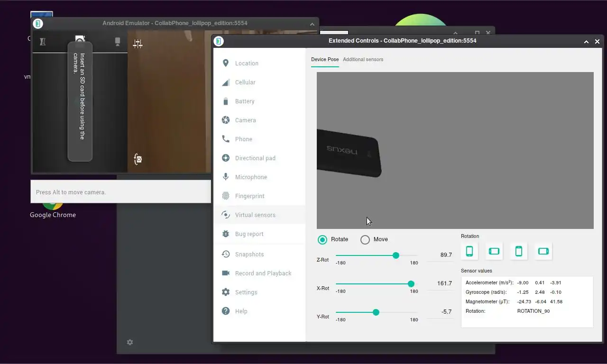This screenshot has height=364, width=607.
Task: Select Virtual sensors in the sidebar
Action: [259, 215]
